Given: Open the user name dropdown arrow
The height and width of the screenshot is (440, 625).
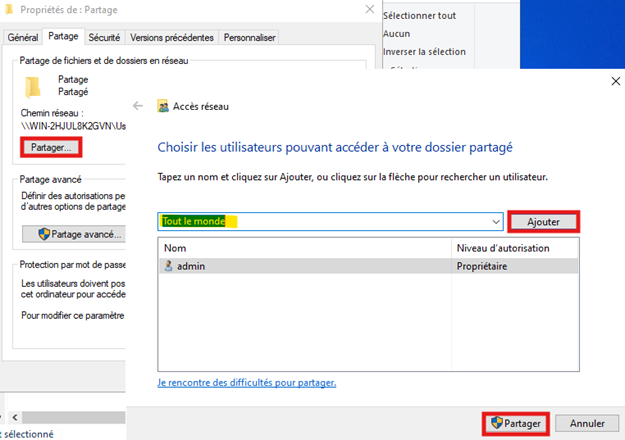Looking at the screenshot, I should pyautogui.click(x=496, y=221).
